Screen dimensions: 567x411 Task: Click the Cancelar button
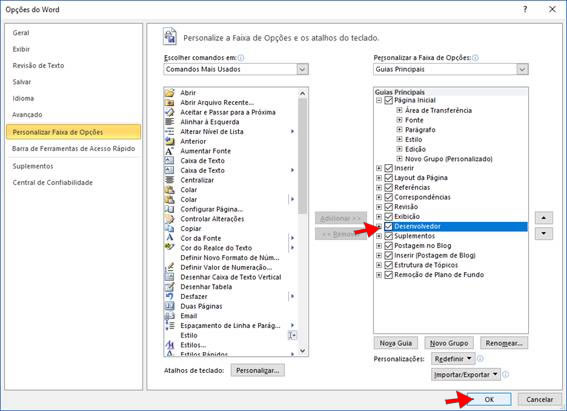pos(540,399)
